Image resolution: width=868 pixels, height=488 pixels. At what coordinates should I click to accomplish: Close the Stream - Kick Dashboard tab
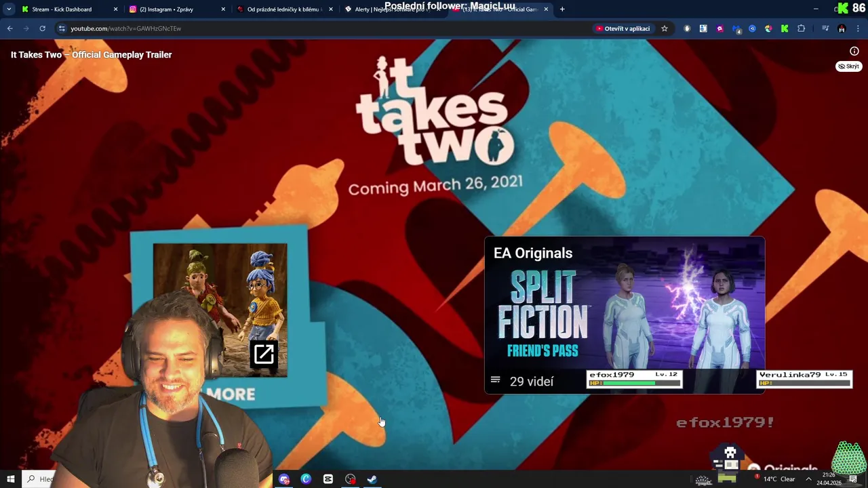tap(115, 9)
